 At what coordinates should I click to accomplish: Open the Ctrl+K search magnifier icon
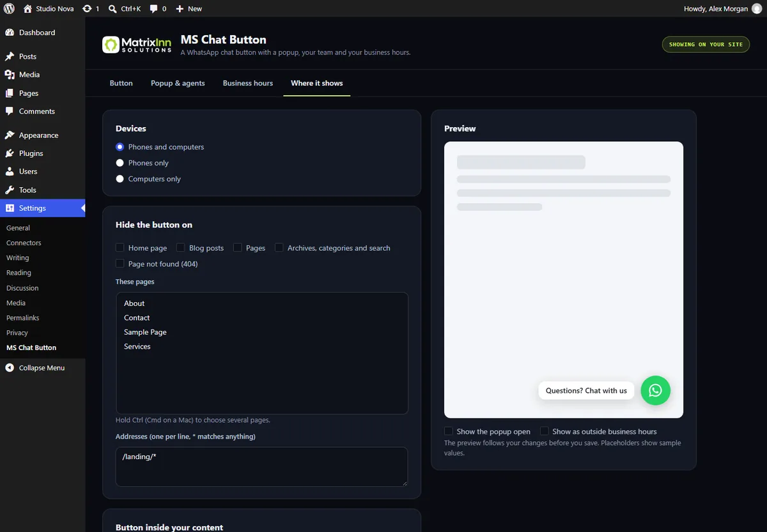coord(112,9)
